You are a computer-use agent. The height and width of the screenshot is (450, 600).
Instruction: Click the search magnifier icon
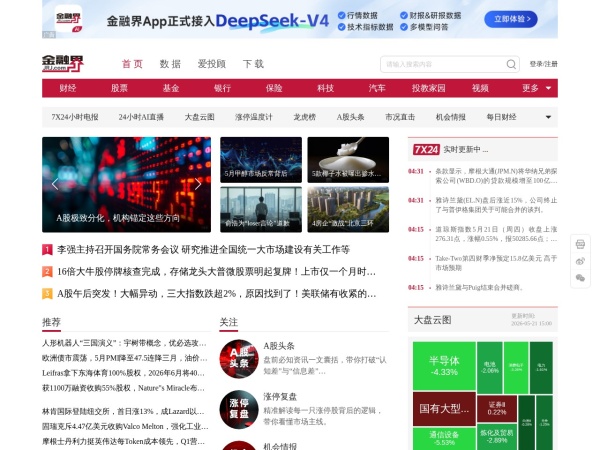[x=511, y=64]
